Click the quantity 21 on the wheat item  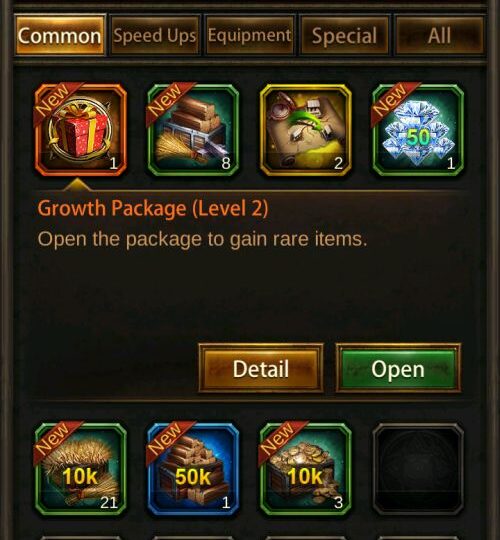click(x=109, y=503)
